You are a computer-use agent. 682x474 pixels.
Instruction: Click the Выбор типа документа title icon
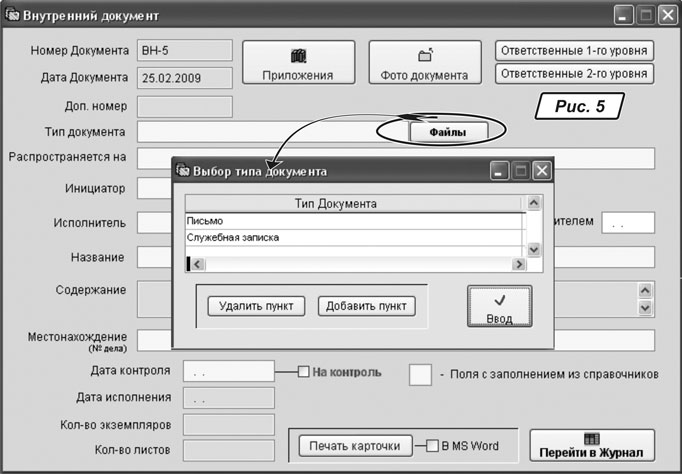tap(184, 170)
